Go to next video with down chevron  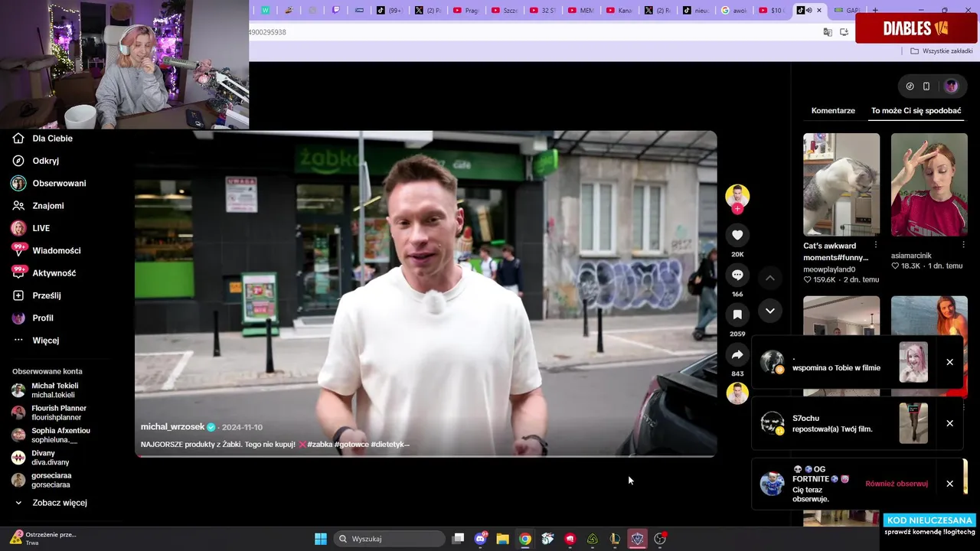[x=770, y=311]
